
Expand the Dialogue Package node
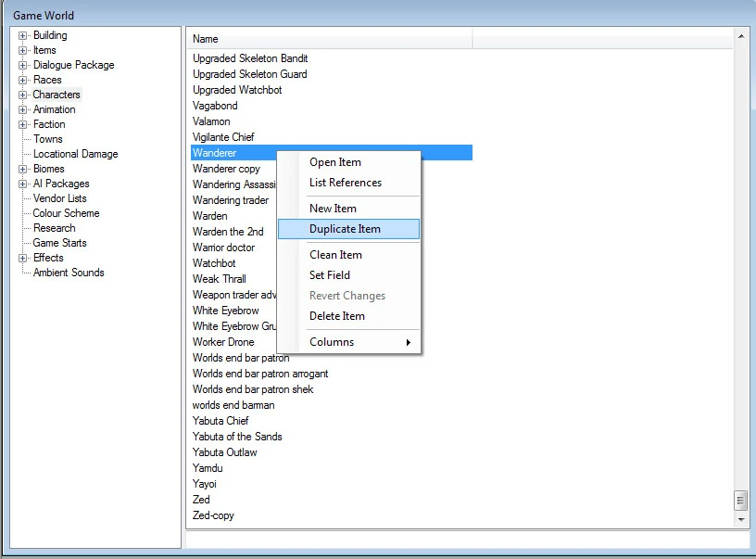tap(22, 65)
